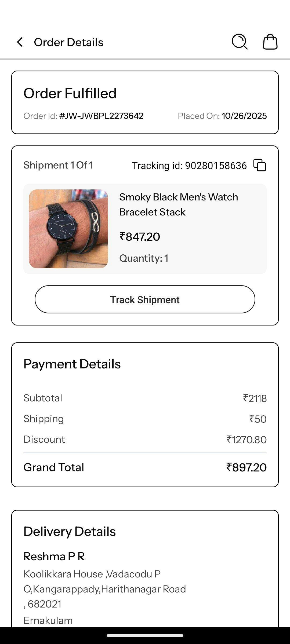Image resolution: width=290 pixels, height=644 pixels.
Task: Tap the Discount amount ₹1270.80
Action: [247, 440]
